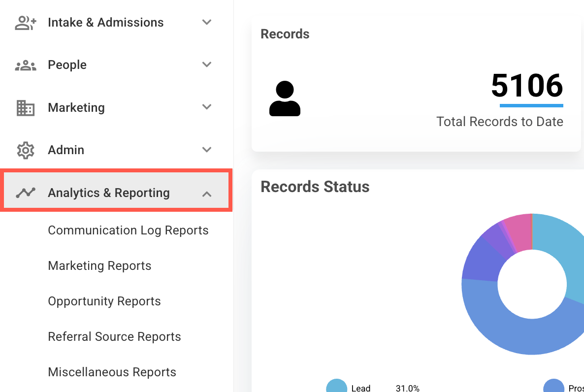Click the Lead legend label
Viewport: 584px width, 392px height.
361,388
